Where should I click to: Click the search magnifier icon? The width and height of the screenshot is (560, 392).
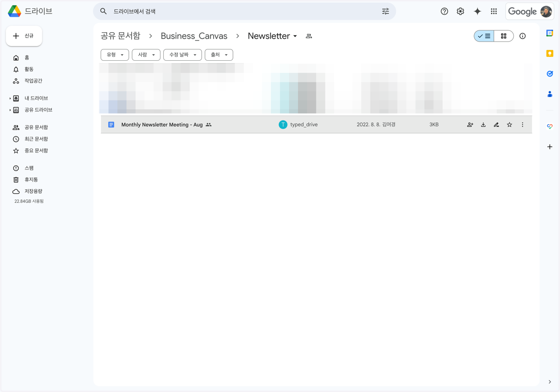tap(104, 11)
